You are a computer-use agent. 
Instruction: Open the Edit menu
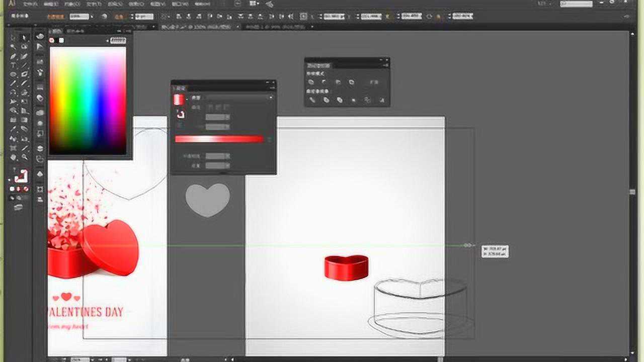tap(50, 4)
